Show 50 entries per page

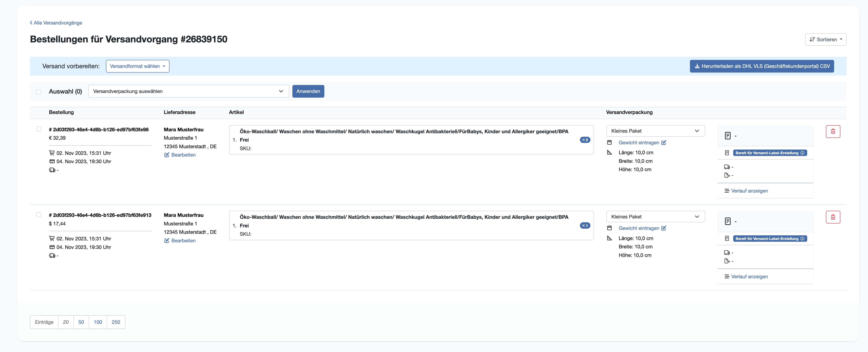coord(81,322)
